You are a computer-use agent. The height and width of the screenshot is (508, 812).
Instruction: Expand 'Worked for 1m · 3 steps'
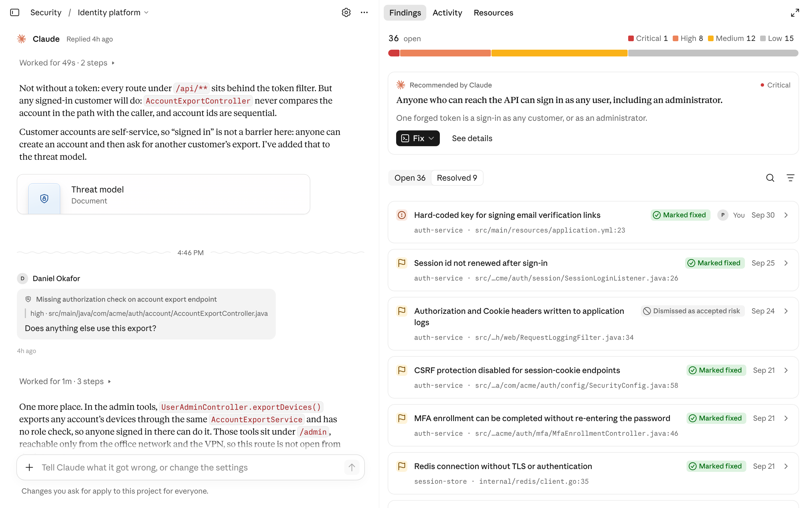pos(65,381)
